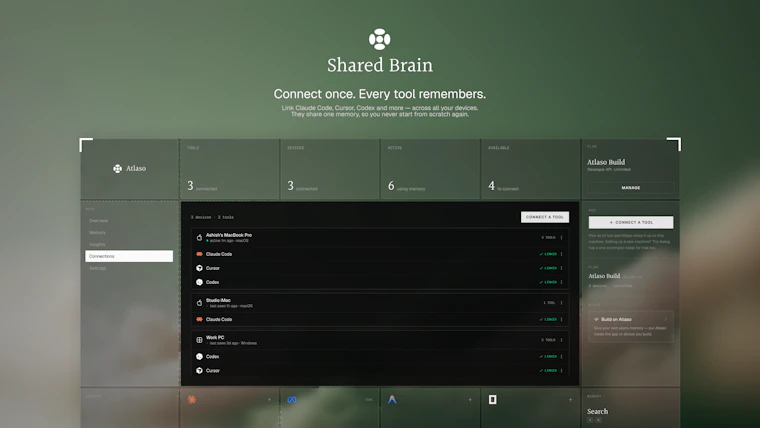The height and width of the screenshot is (428, 760).
Task: Open more options for Ashish's MacBook Pro
Action: 562,238
